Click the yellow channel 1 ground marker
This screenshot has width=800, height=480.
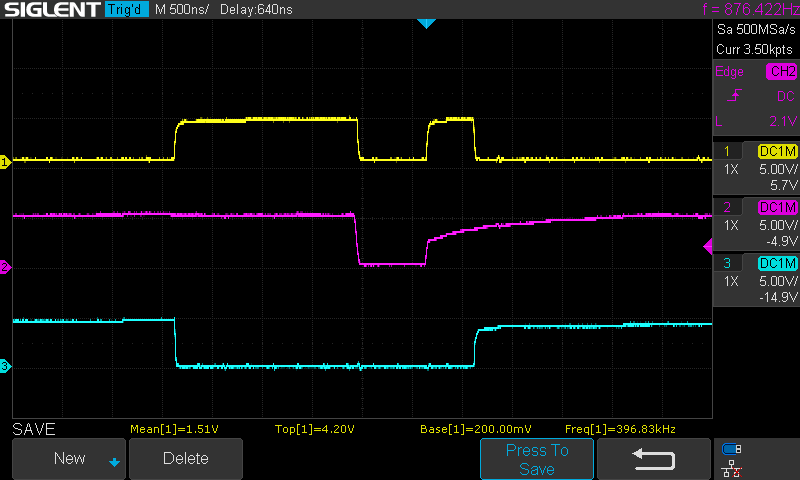point(5,162)
